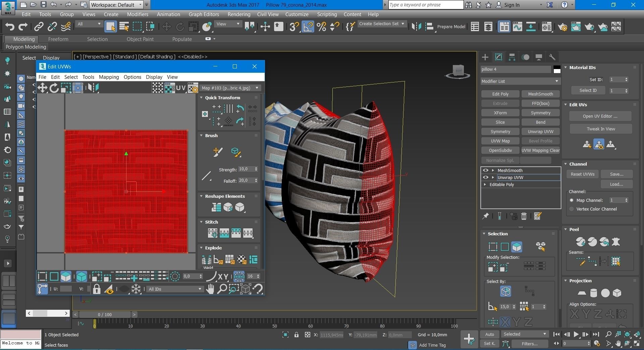Click the pillow 4 object name field
This screenshot has width=644, height=350.
pyautogui.click(x=516, y=69)
